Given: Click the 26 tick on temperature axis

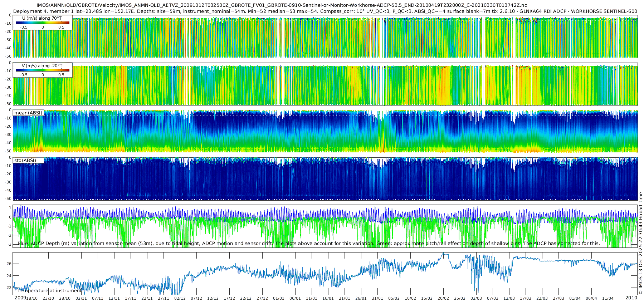Looking at the screenshot, I should [9, 264].
